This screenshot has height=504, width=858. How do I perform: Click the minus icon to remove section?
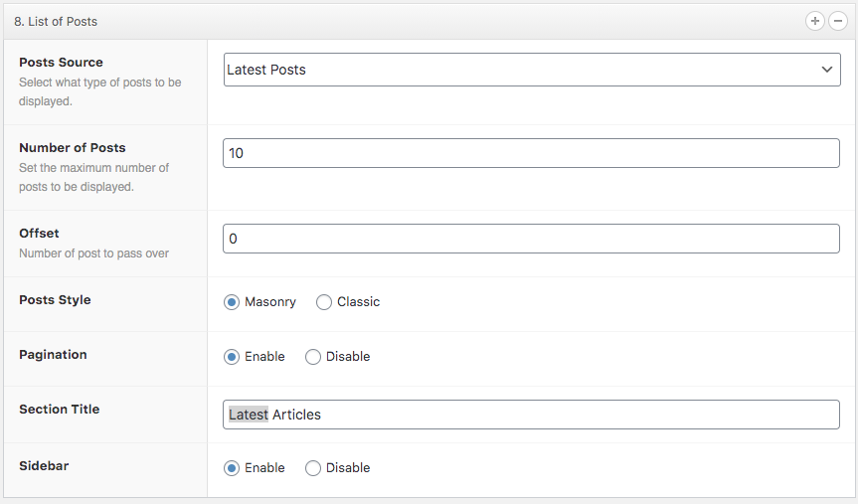pos(838,21)
